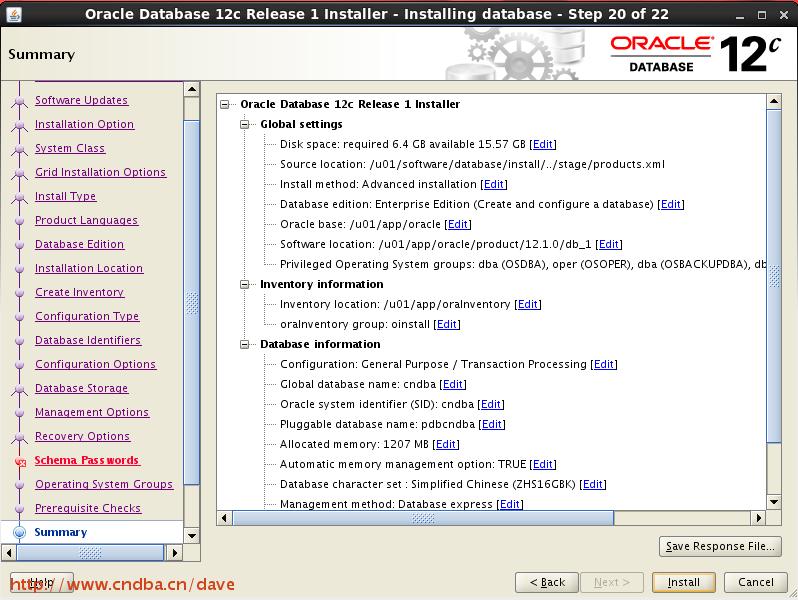The image size is (798, 600).
Task: Collapse the Oracle Database 12c Release 1 Installer node
Action: (224, 104)
